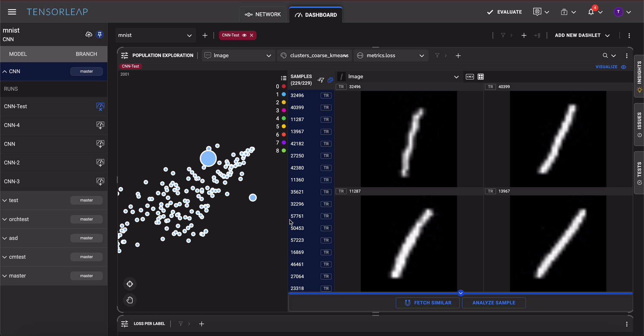Open the hamburger main menu

12,12
